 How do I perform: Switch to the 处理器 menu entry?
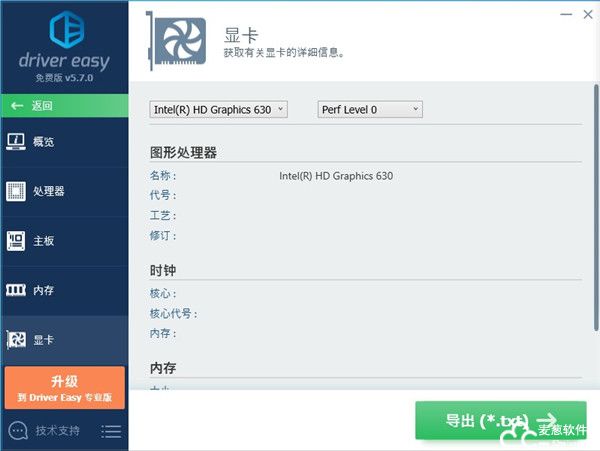click(49, 191)
